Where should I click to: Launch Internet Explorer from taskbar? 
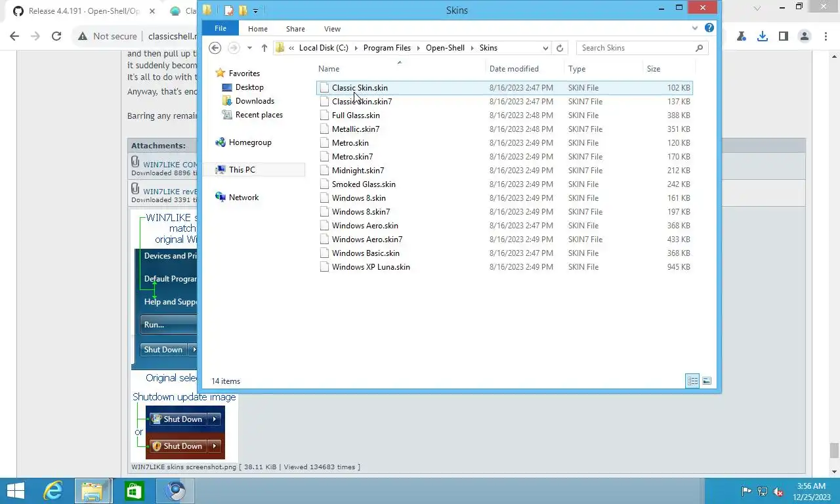tap(52, 491)
